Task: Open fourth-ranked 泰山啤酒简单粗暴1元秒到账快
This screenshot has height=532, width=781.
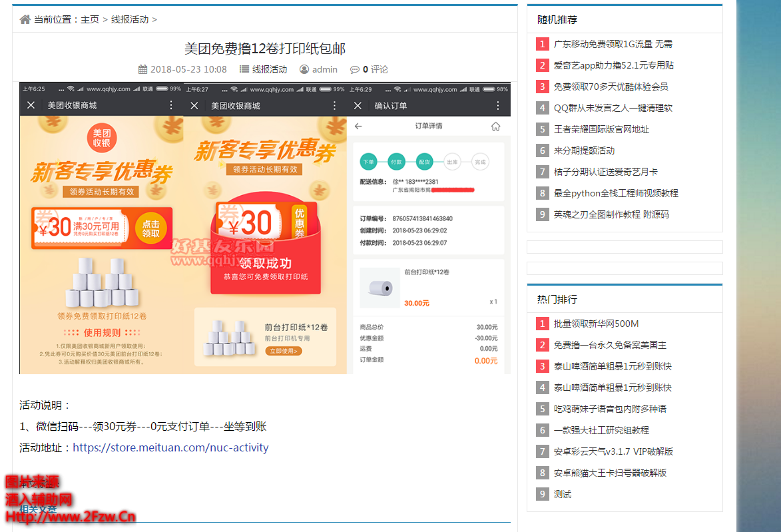Action: pos(613,388)
